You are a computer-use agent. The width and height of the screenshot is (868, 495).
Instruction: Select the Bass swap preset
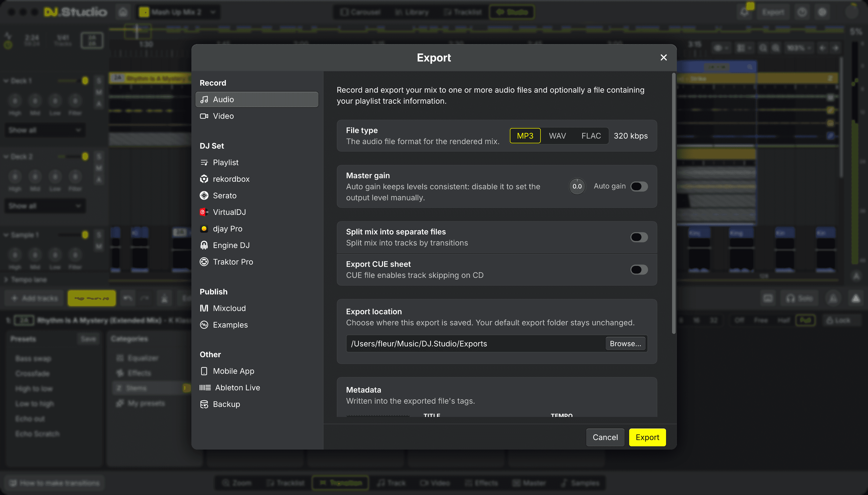[x=33, y=359]
